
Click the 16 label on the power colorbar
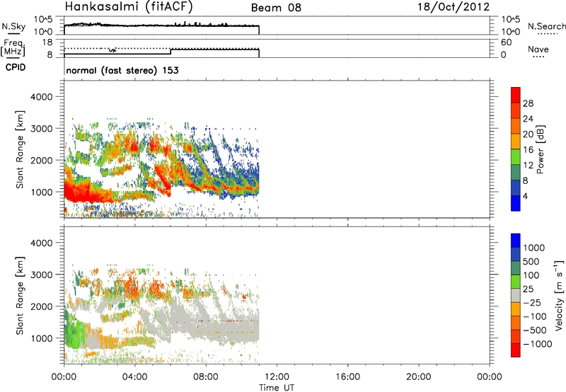pyautogui.click(x=528, y=150)
